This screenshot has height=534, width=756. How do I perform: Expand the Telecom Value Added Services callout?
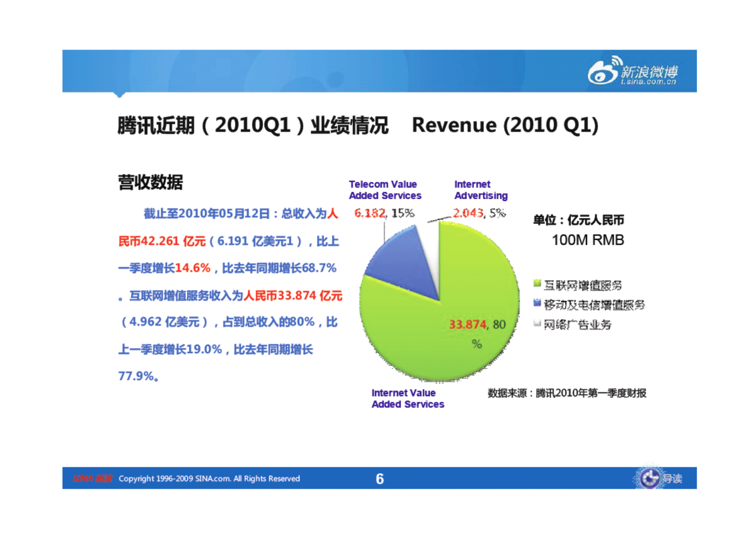click(x=386, y=189)
